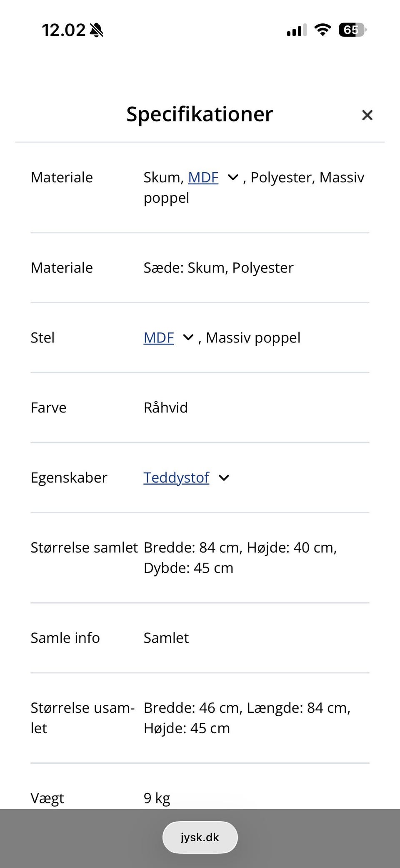
Task: Open the MDF link in Materiale row
Action: tap(203, 177)
